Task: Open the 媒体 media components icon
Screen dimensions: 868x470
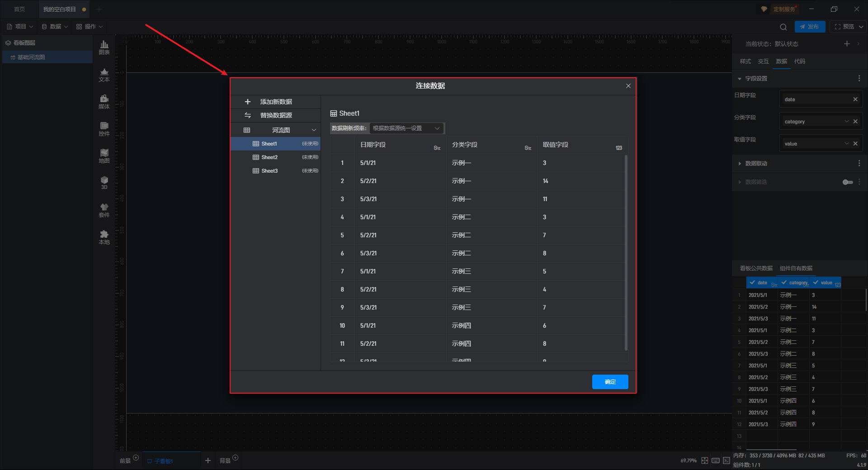Action: [x=104, y=102]
